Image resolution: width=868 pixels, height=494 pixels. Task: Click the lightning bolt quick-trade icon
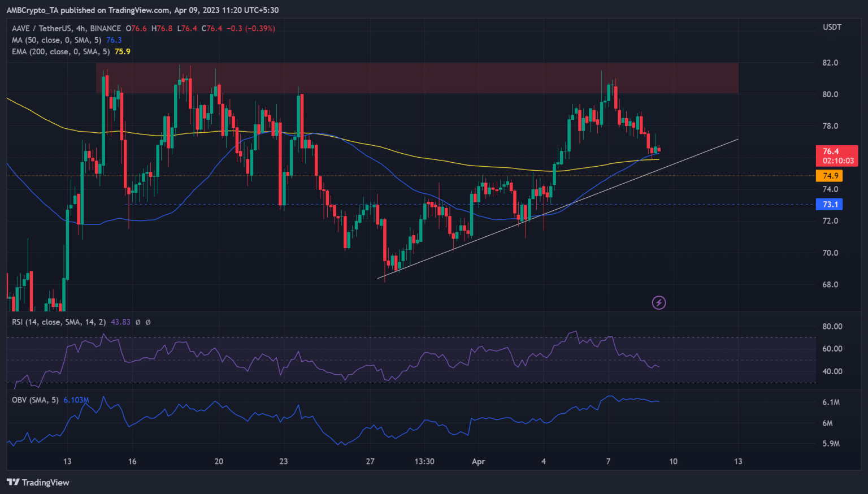click(659, 303)
